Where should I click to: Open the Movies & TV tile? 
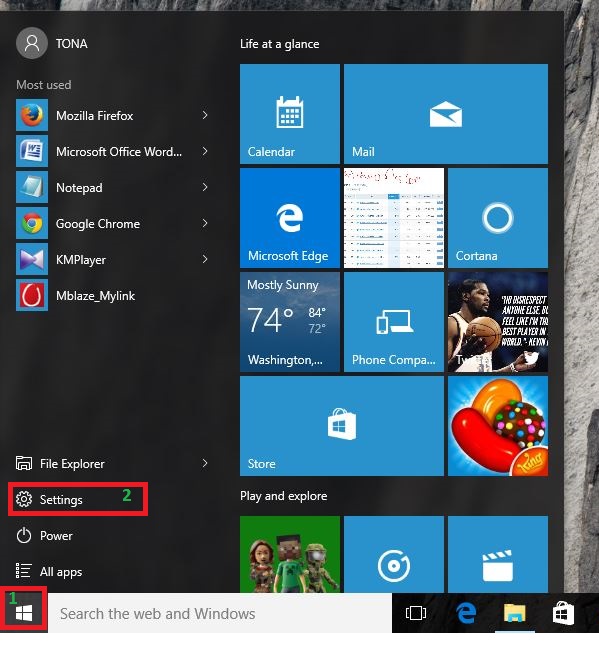(498, 554)
